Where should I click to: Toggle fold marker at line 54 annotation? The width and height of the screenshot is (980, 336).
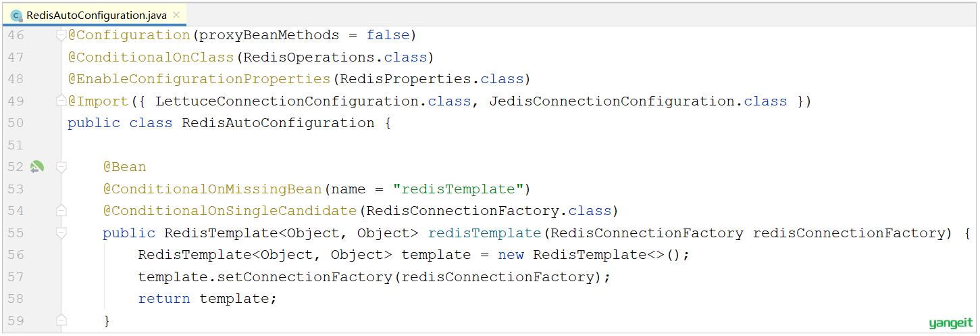61,211
